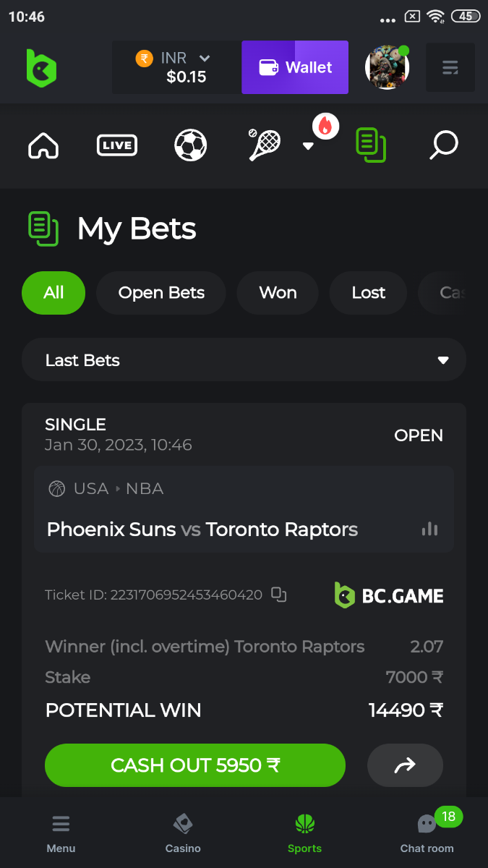Select the Won filter chip
This screenshot has height=868, width=488.
tap(278, 293)
